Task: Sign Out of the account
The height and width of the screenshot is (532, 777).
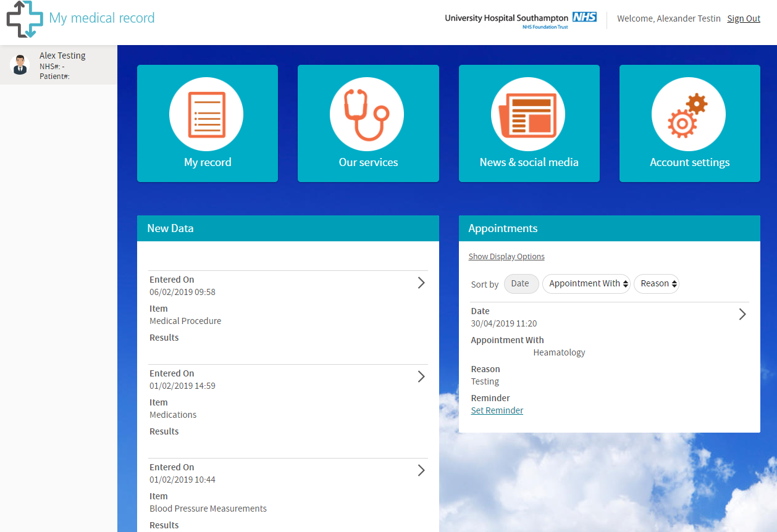Action: pyautogui.click(x=743, y=19)
